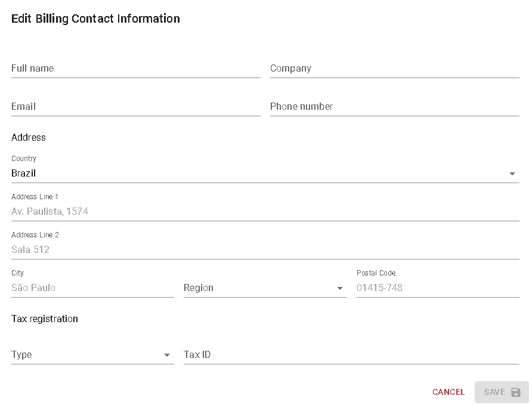Select the Email input field
The height and width of the screenshot is (405, 532).
(x=135, y=107)
